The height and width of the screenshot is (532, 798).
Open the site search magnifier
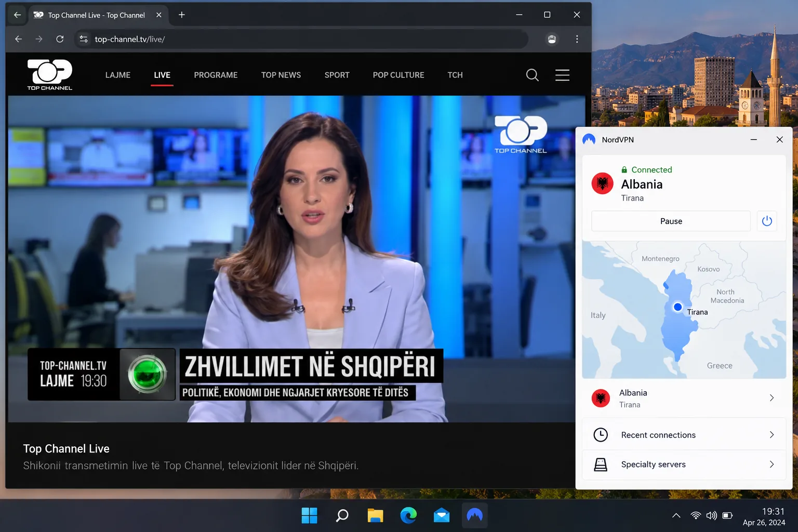(532, 75)
